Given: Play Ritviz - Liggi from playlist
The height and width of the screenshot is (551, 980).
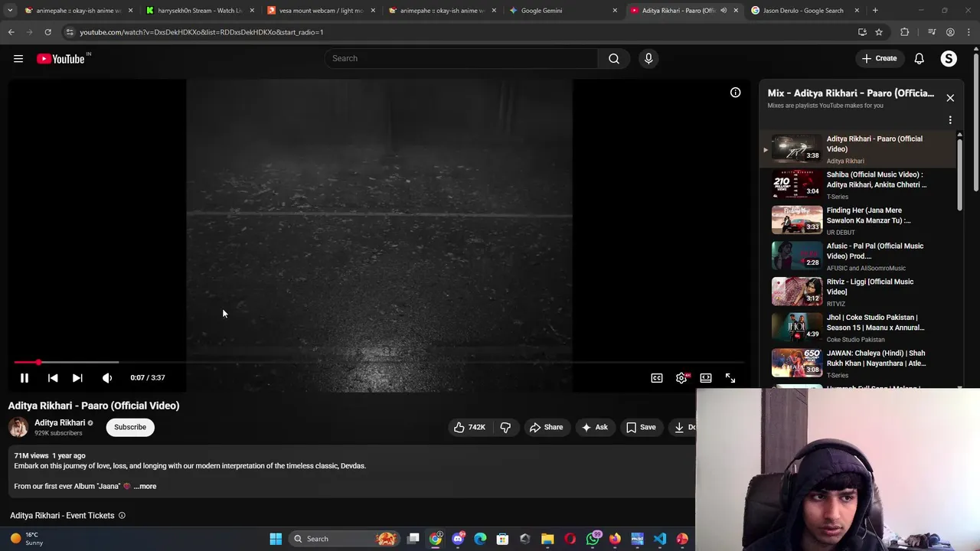Looking at the screenshot, I should 857,292.
